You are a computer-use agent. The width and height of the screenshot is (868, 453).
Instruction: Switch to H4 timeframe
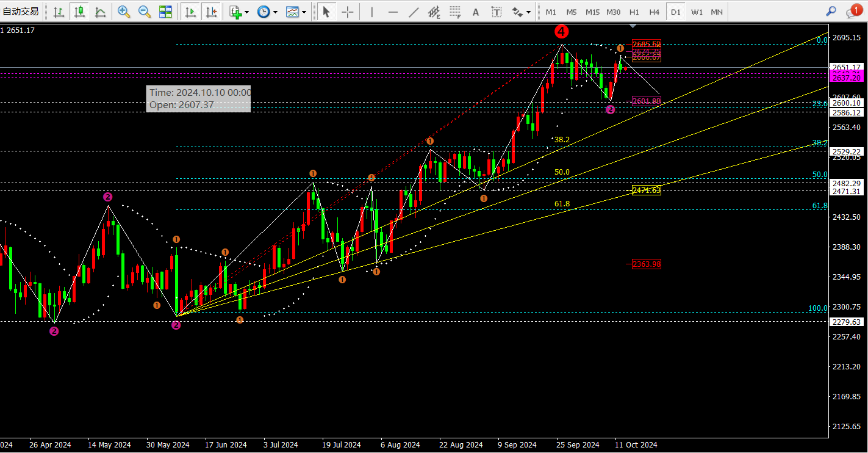(655, 12)
